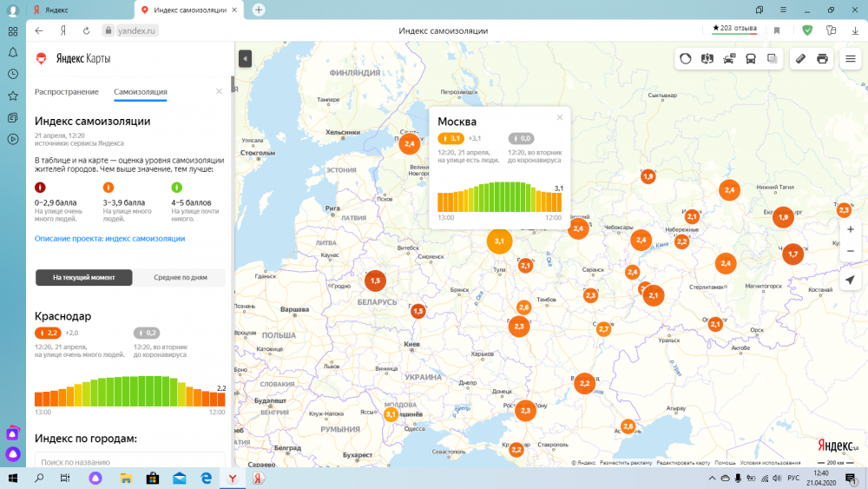Close the Индекс самоизоляции browser tab

[x=234, y=10]
